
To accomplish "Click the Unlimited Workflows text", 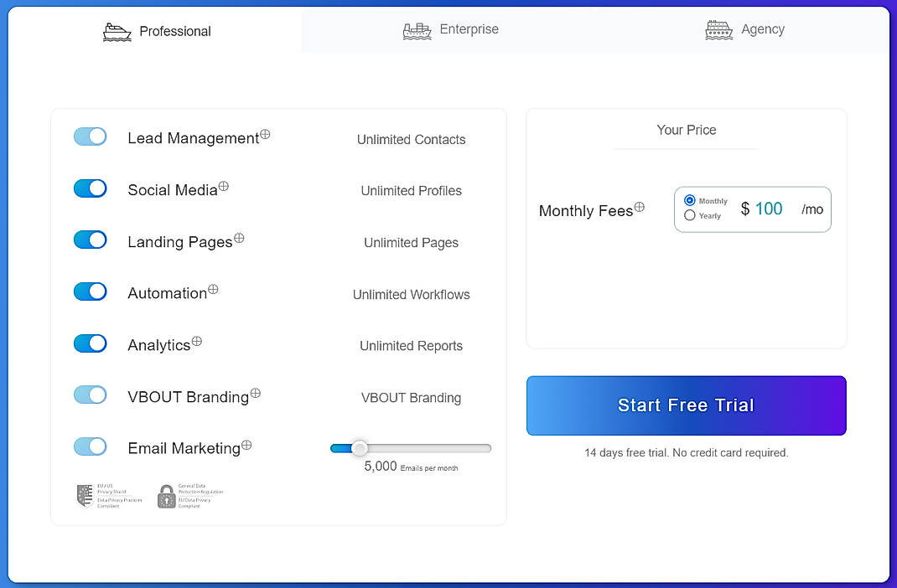I will (x=412, y=294).
